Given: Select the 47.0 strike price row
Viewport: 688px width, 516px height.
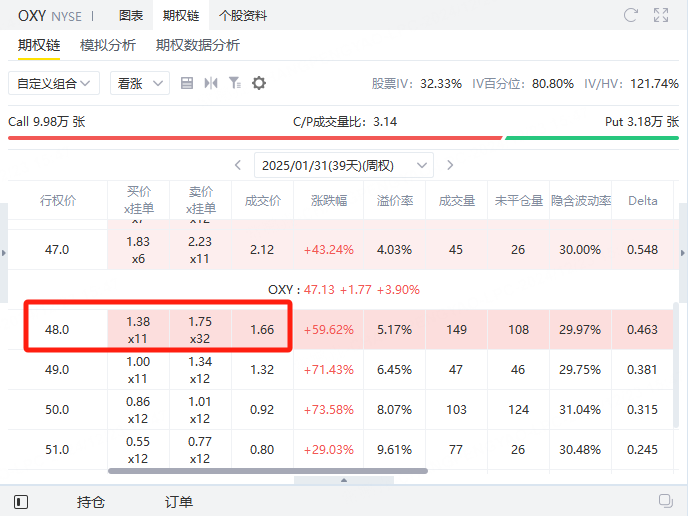Looking at the screenshot, I should 340,250.
